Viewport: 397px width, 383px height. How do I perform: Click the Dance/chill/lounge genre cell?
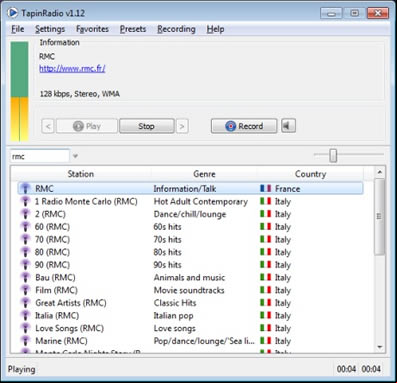point(190,214)
